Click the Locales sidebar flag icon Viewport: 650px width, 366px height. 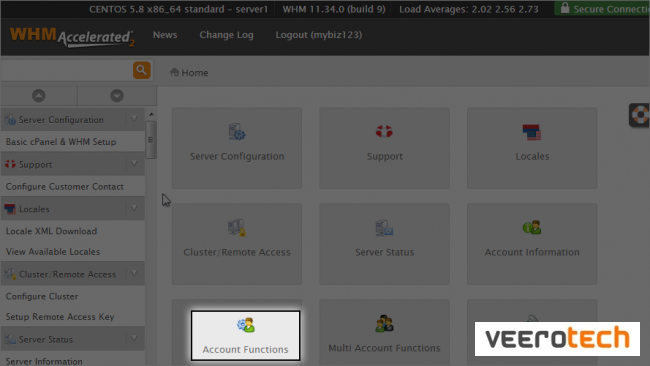tap(10, 209)
